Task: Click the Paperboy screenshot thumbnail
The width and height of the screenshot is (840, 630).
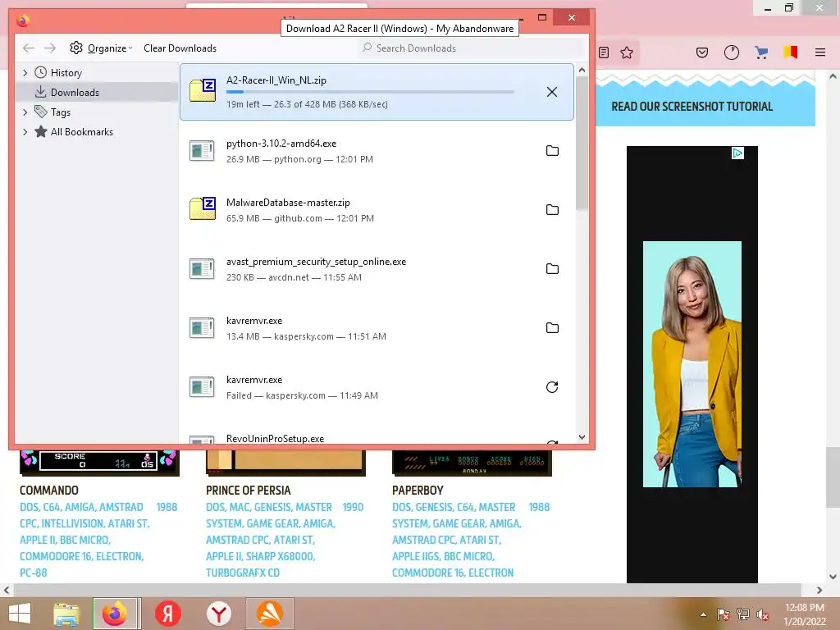Action: (472, 463)
